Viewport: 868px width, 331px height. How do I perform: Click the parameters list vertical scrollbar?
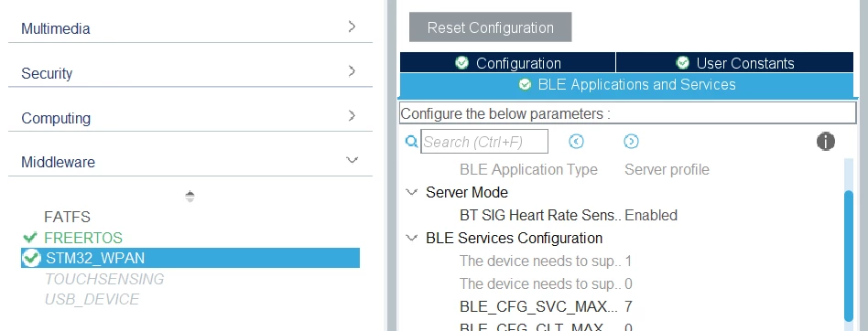[x=849, y=256]
